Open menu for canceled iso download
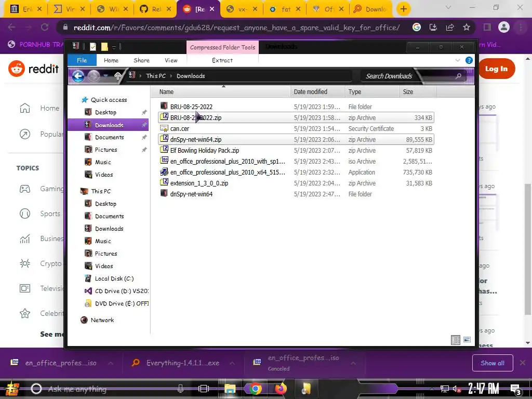The width and height of the screenshot is (532, 399). [x=353, y=363]
